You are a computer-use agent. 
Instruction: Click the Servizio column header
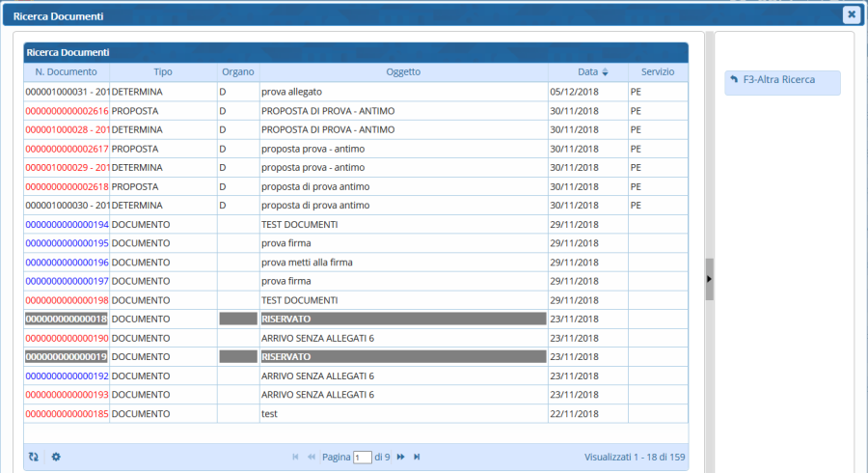point(658,72)
